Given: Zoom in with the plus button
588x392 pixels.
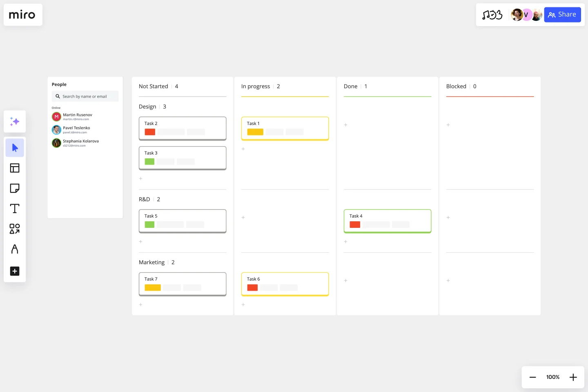Looking at the screenshot, I should 573,377.
